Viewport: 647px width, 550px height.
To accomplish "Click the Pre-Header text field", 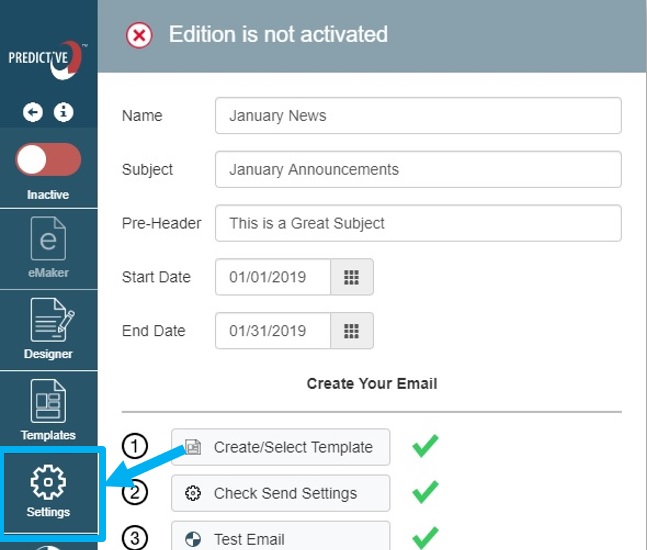I will tap(418, 224).
